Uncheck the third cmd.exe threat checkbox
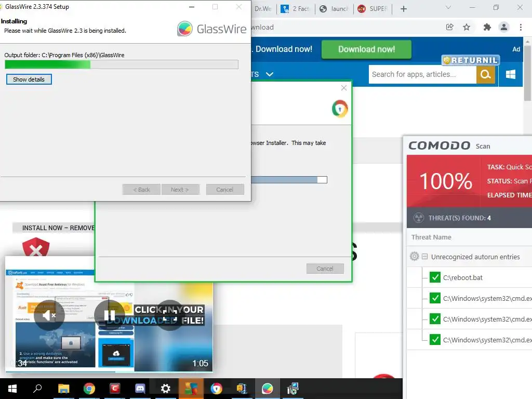 (x=435, y=340)
